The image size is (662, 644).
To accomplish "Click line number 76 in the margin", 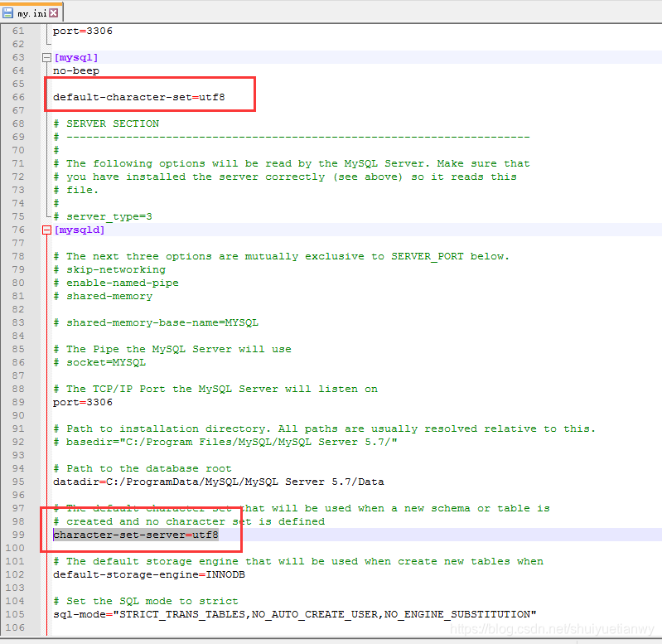I will (x=18, y=230).
